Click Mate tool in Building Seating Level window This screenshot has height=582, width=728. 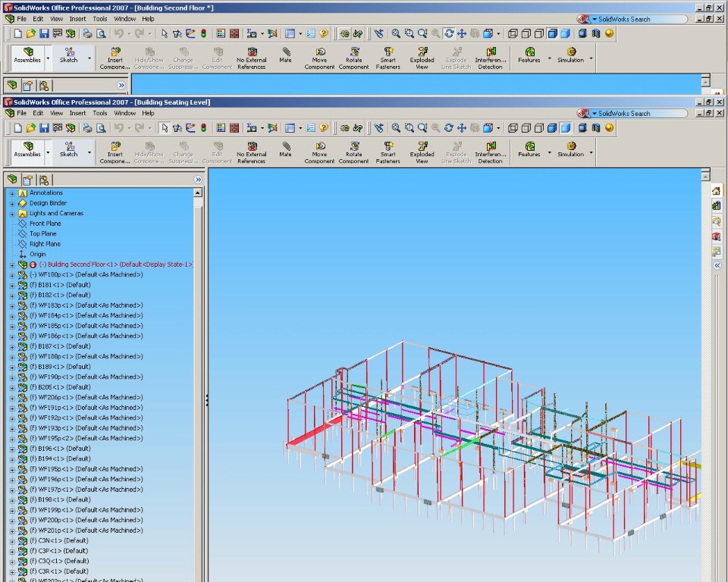(x=286, y=149)
